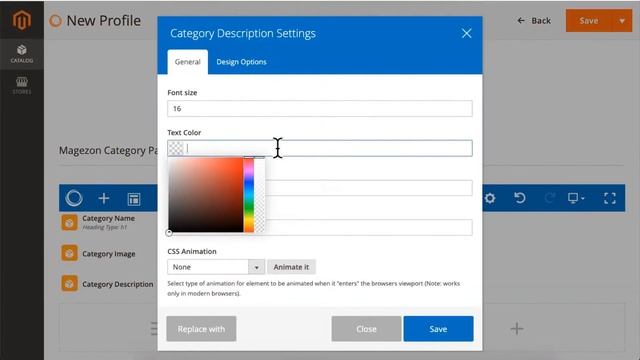Click the Category Description label text

118,284
